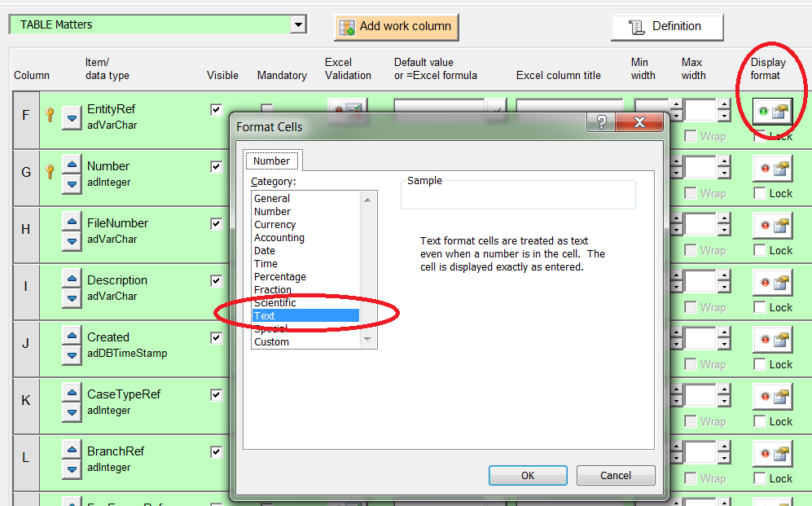Open display format for BranchRef row
This screenshot has height=506, width=812.
tap(772, 454)
